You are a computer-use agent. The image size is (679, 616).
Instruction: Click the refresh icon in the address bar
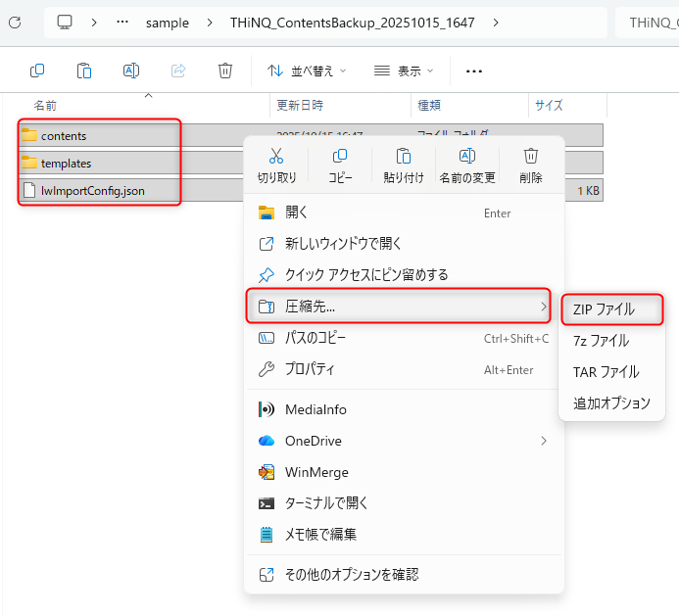tap(15, 23)
